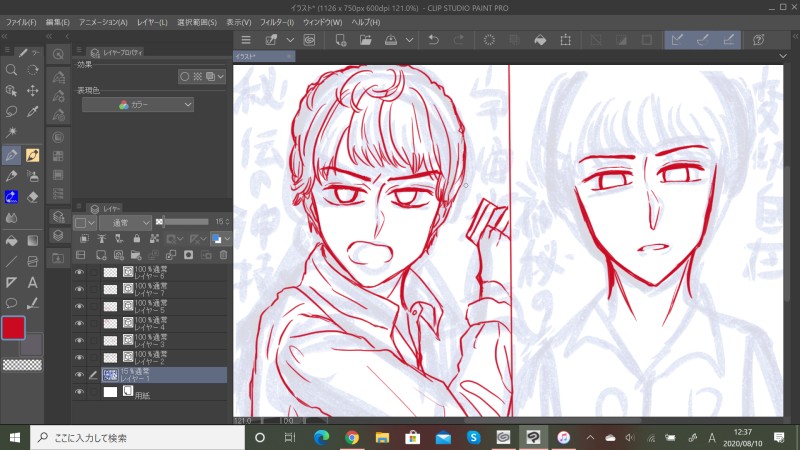Select the Move layer tool
This screenshot has height=450, width=800.
(x=33, y=91)
